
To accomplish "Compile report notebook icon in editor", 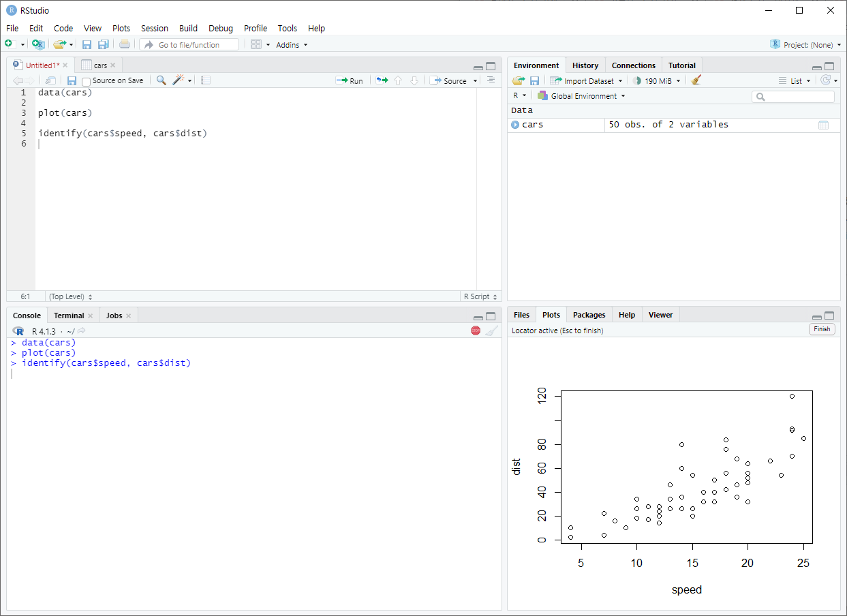I will coord(206,80).
